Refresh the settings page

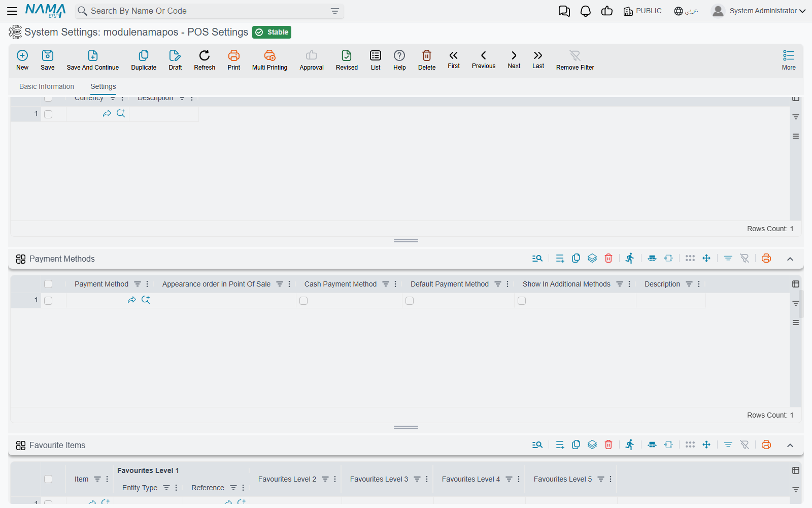click(205, 60)
